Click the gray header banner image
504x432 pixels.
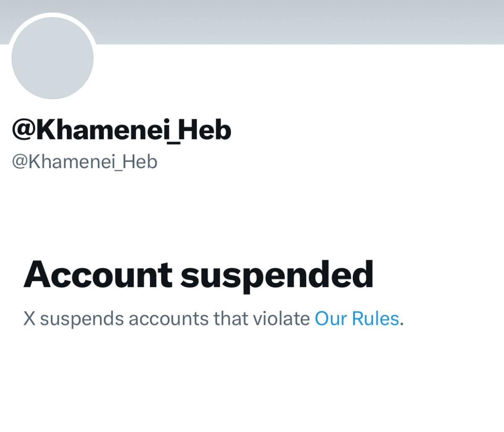294,21
